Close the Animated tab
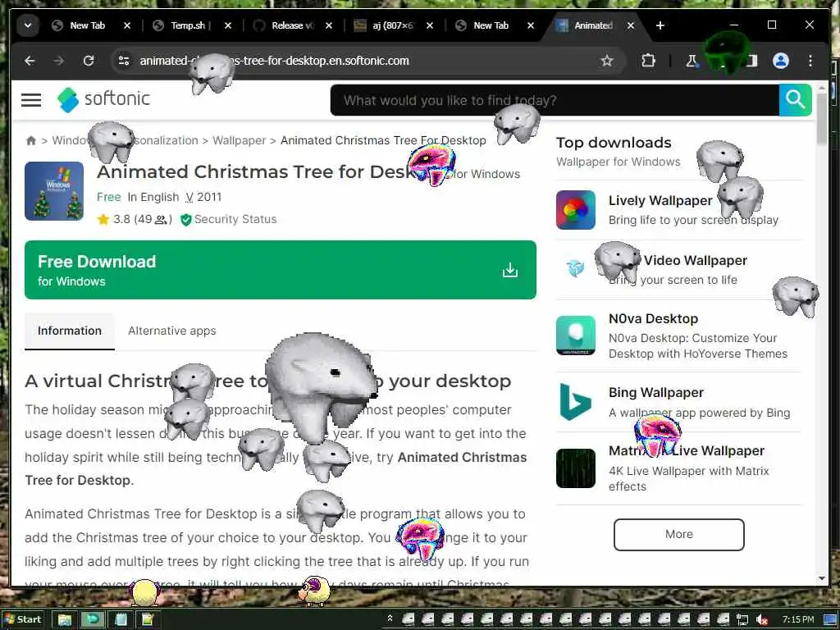Screen dimensions: 840x630 631,25
